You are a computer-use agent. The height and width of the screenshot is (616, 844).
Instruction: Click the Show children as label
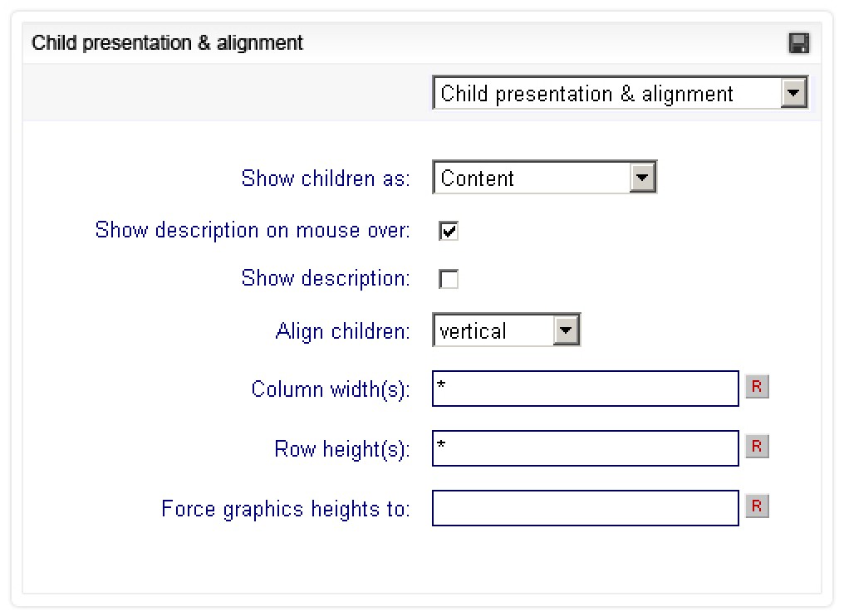coord(326,178)
